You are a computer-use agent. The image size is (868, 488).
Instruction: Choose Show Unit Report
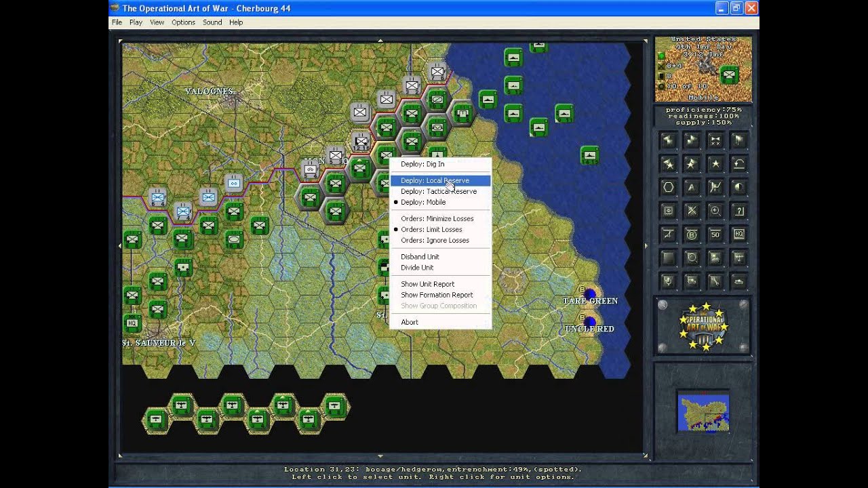click(x=440, y=284)
